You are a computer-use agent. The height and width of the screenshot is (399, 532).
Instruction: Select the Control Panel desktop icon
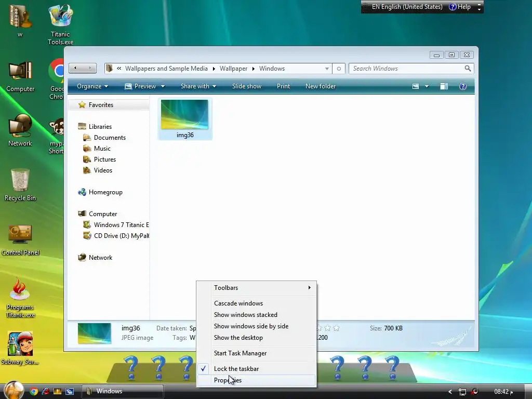(20, 240)
